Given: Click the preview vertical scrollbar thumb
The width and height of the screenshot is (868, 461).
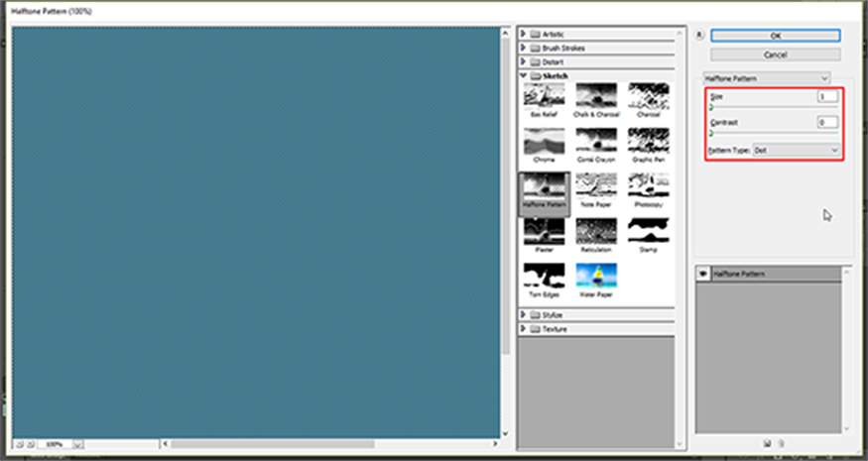Looking at the screenshot, I should pos(505,196).
